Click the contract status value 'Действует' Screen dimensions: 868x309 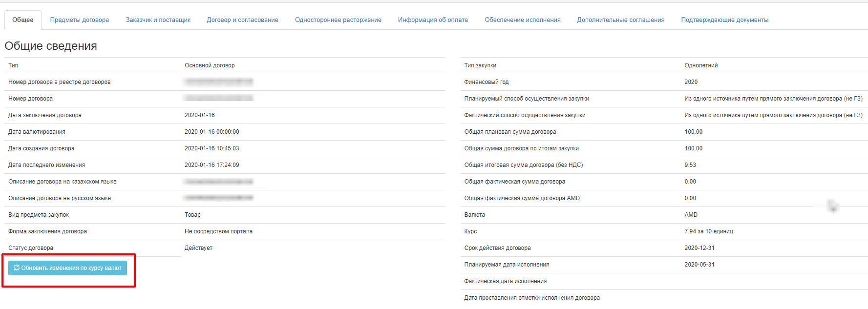coord(198,248)
